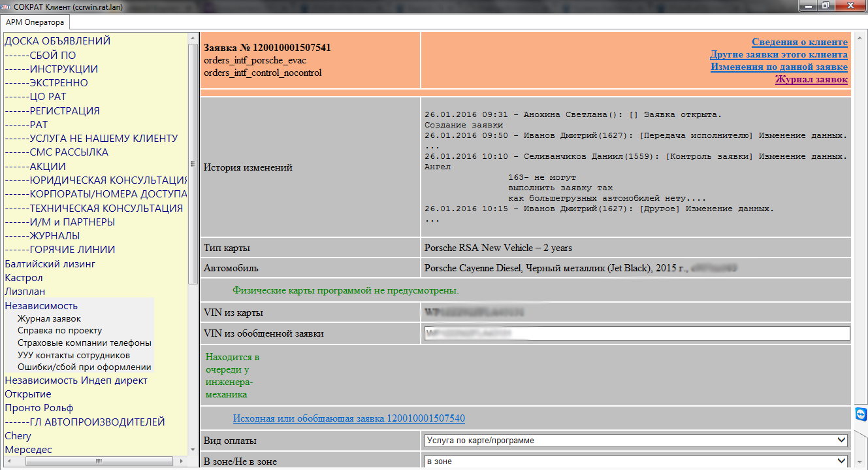Open 'Другие заявки этого клиента' link
868x470 pixels.
tap(779, 55)
